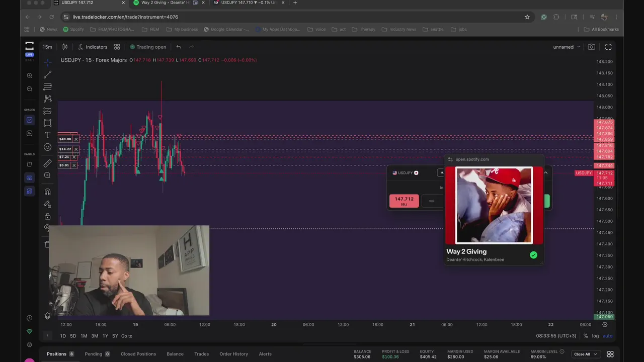
Task: Take a chart snapshot with camera icon
Action: click(x=592, y=47)
